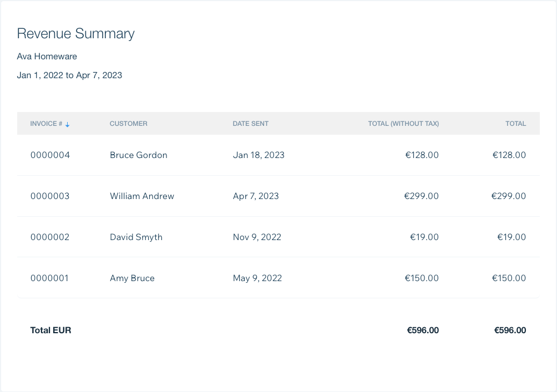557x392 pixels.
Task: Click the Revenue Summary heading
Action: point(75,34)
